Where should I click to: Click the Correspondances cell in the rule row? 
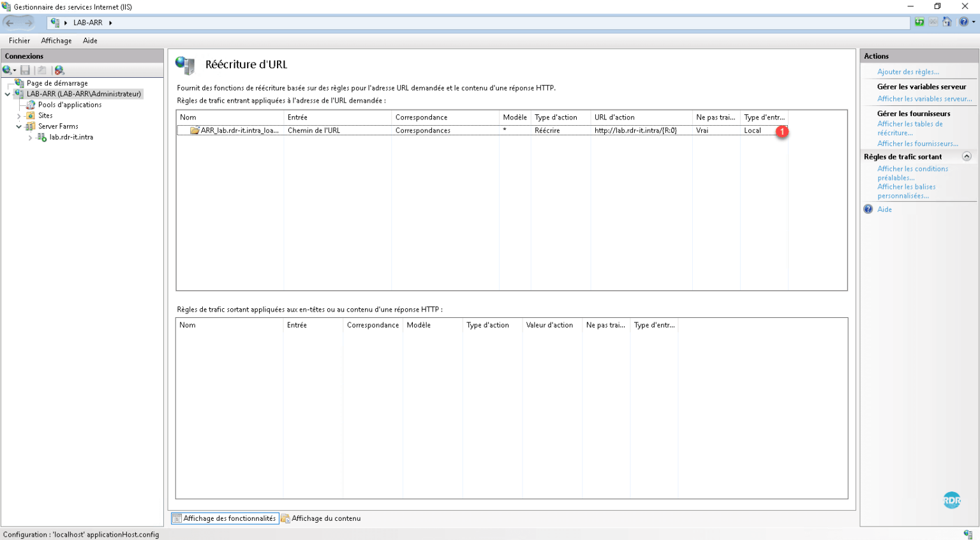coord(423,130)
